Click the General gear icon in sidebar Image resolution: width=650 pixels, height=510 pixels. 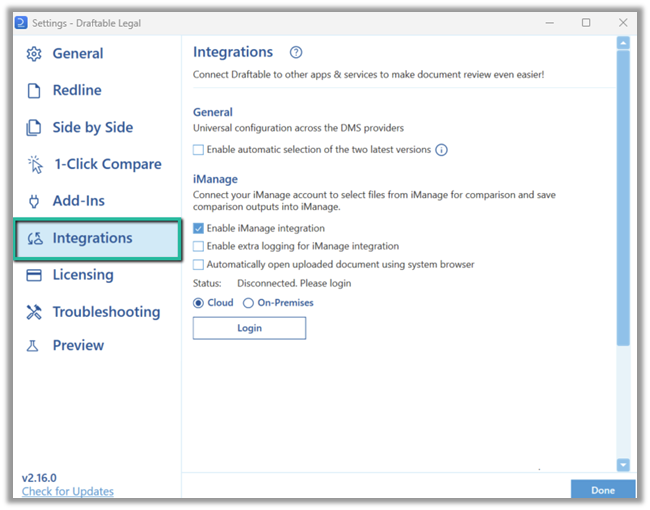(x=34, y=54)
